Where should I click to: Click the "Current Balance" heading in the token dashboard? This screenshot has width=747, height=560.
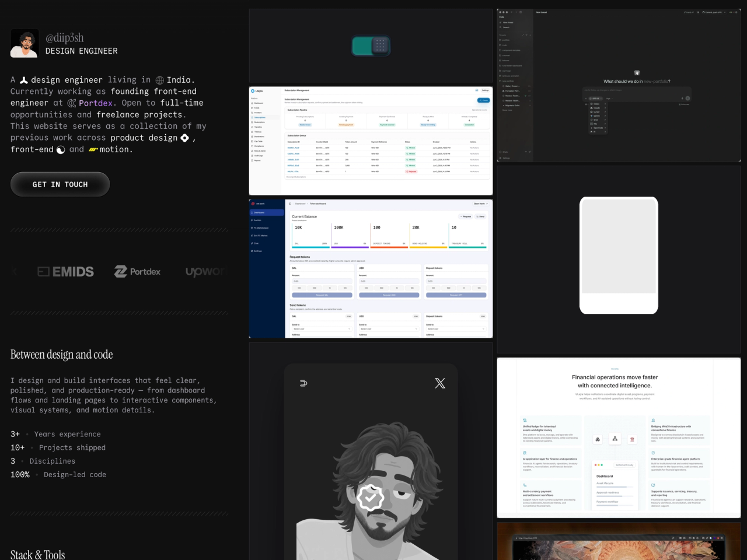click(305, 216)
